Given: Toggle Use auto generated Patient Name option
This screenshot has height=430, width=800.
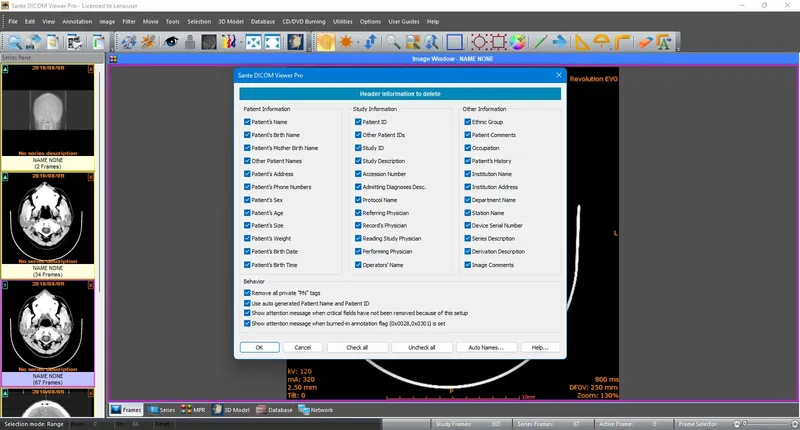Looking at the screenshot, I should 247,303.
